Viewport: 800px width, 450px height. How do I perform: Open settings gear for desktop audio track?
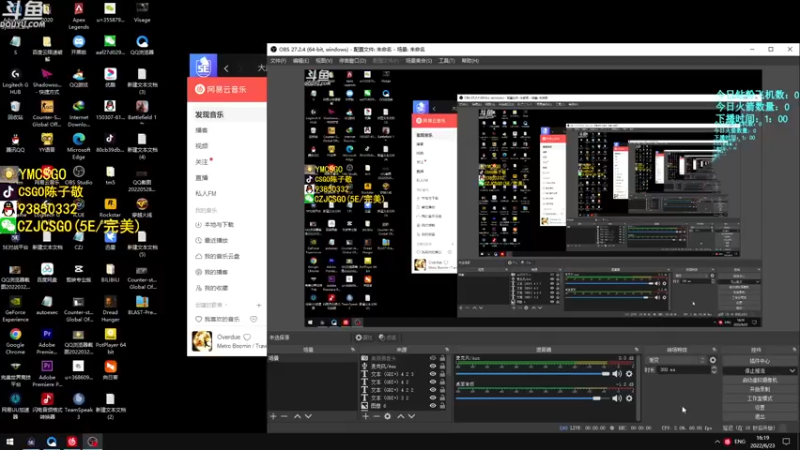(629, 398)
